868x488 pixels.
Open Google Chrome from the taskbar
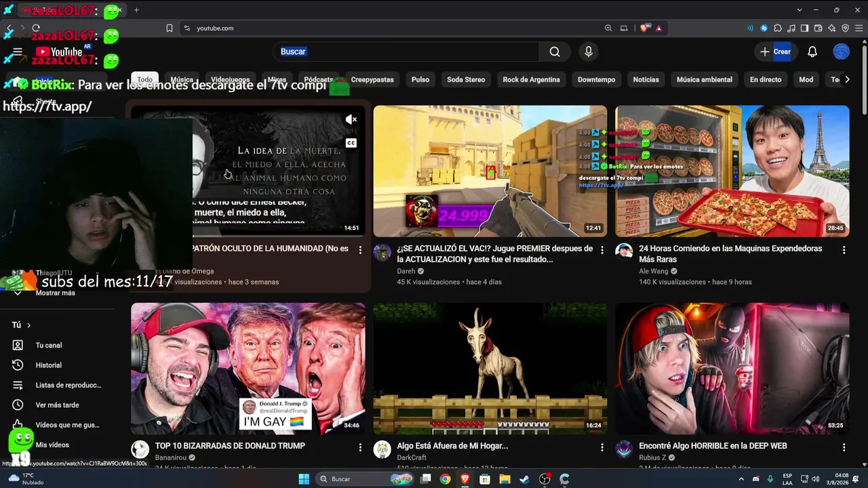445,479
